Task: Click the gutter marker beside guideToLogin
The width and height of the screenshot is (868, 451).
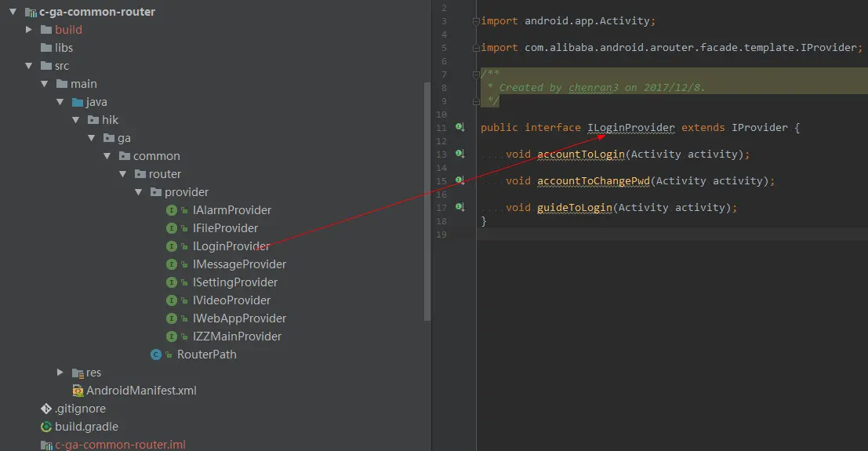Action: [460, 208]
